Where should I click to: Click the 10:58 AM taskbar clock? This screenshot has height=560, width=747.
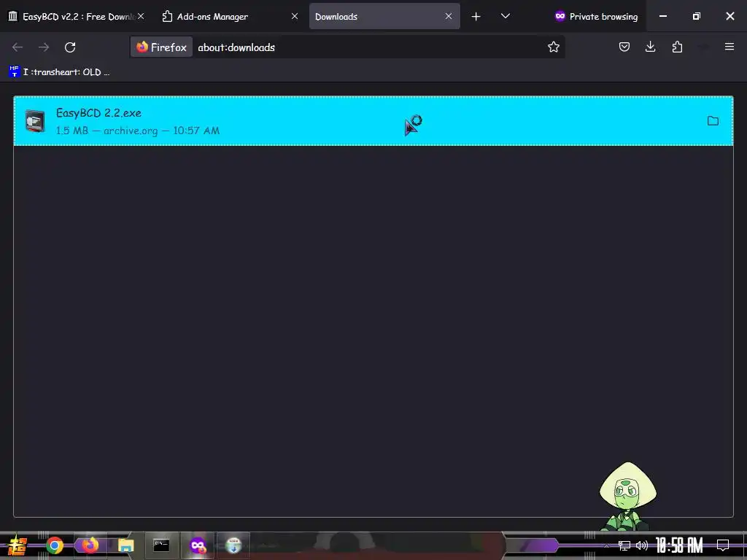tap(679, 545)
